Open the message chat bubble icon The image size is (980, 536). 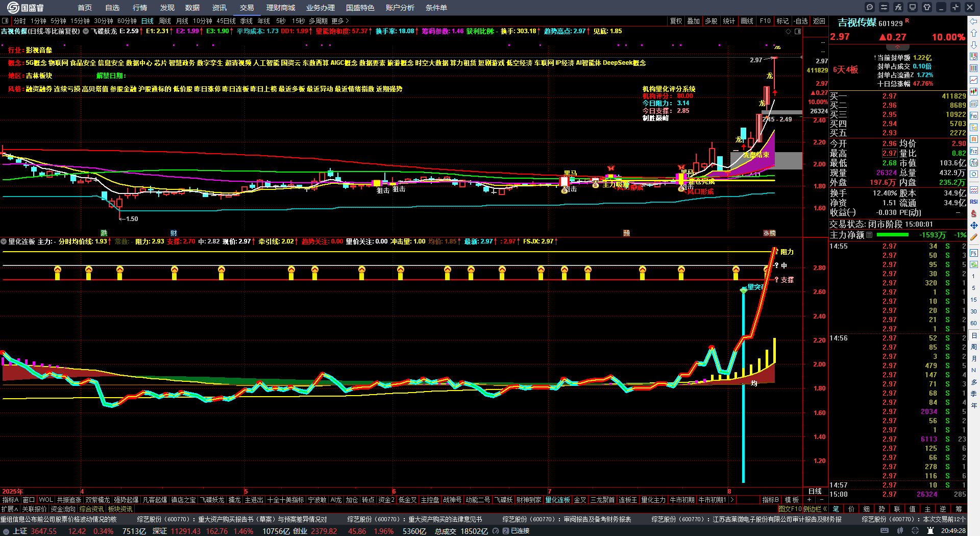pos(870,7)
